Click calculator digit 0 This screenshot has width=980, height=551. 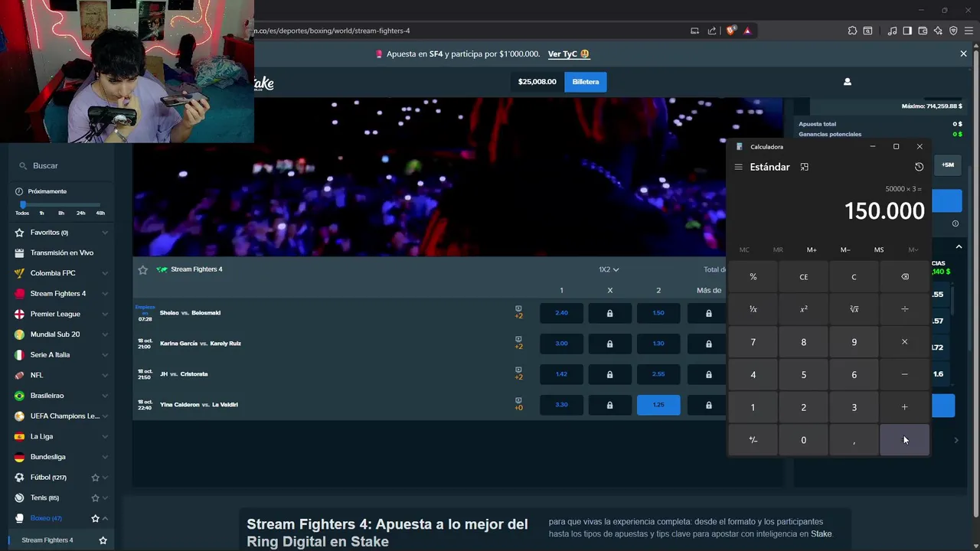click(x=804, y=440)
